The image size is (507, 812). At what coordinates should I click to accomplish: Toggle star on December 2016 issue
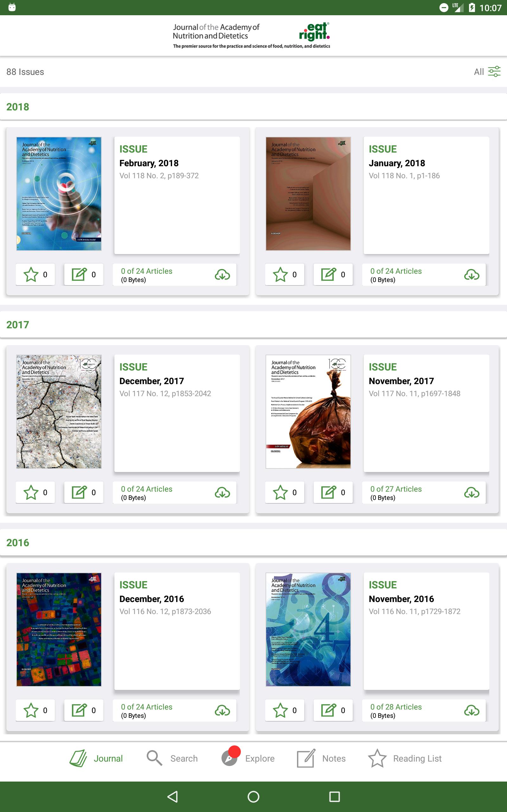tap(35, 710)
